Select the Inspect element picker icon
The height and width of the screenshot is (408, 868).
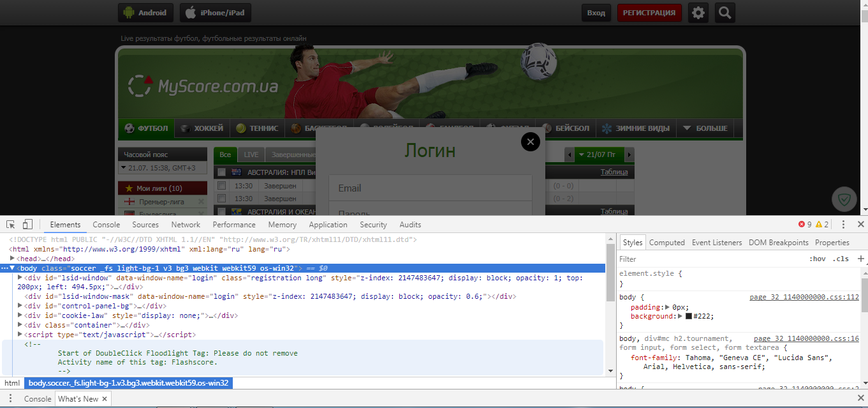(10, 224)
